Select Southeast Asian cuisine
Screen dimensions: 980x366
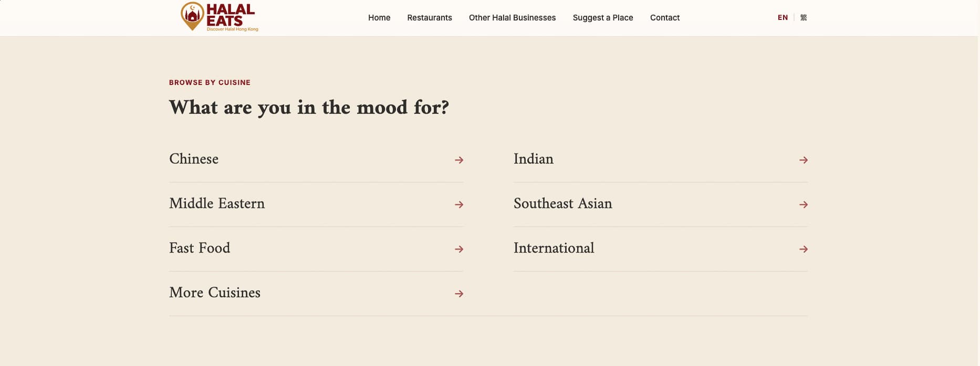tap(661, 204)
